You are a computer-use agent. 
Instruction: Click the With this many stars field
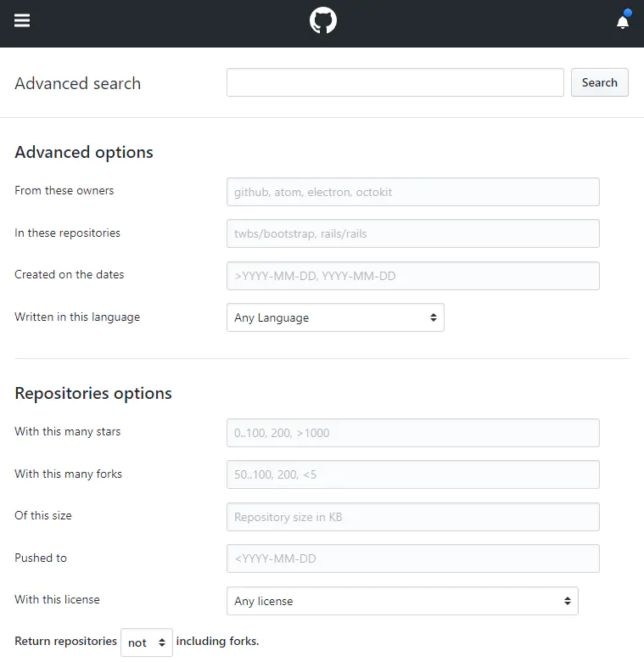point(412,433)
